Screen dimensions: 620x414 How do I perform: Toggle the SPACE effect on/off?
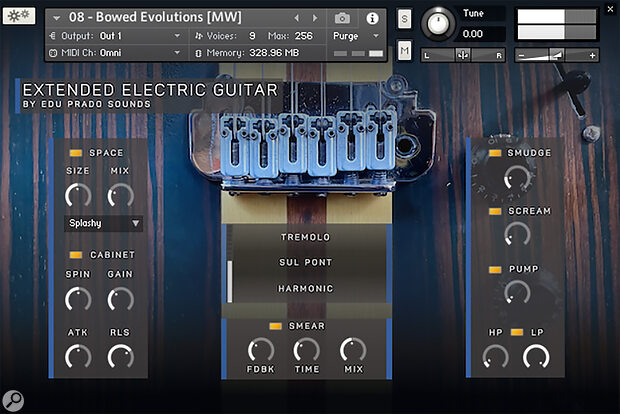76,153
